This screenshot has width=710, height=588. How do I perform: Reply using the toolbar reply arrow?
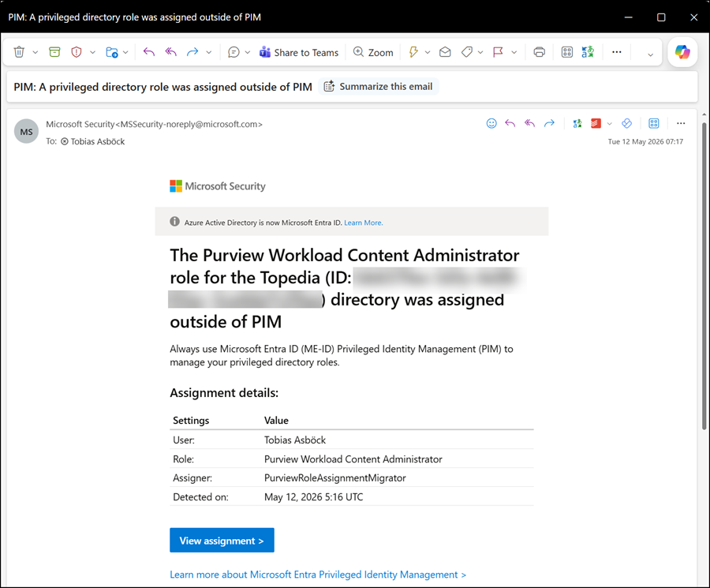tap(149, 52)
